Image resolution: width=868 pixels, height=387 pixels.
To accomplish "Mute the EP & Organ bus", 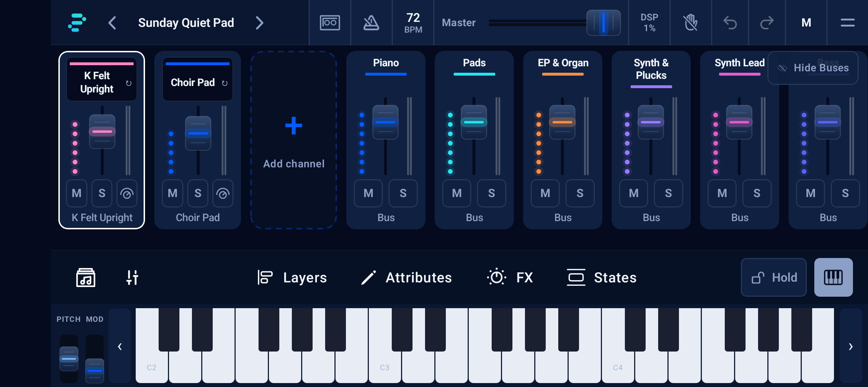I will 545,193.
